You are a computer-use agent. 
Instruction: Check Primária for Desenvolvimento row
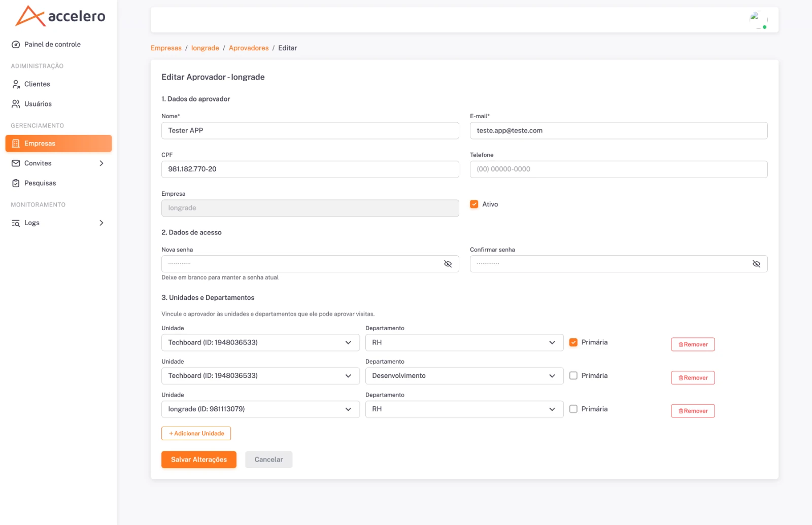click(573, 376)
